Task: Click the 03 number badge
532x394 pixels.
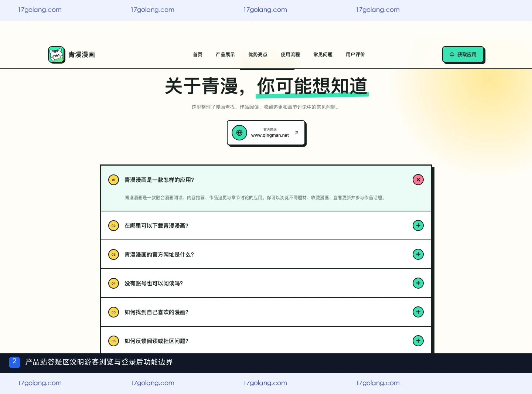Action: (113, 255)
